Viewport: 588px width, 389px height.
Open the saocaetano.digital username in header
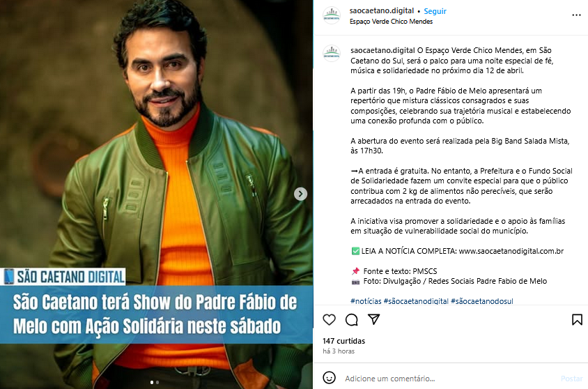click(381, 11)
